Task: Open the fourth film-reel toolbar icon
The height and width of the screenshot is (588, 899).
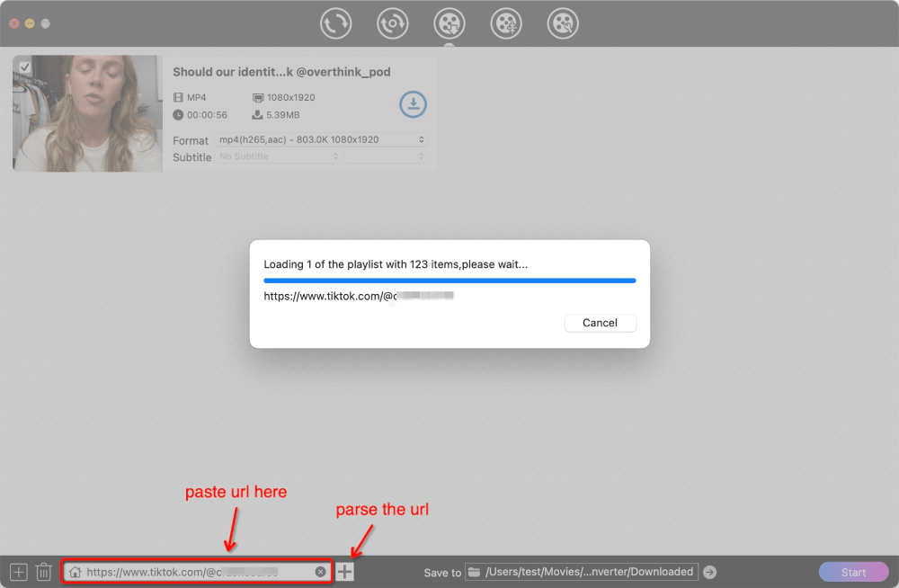Action: click(506, 23)
